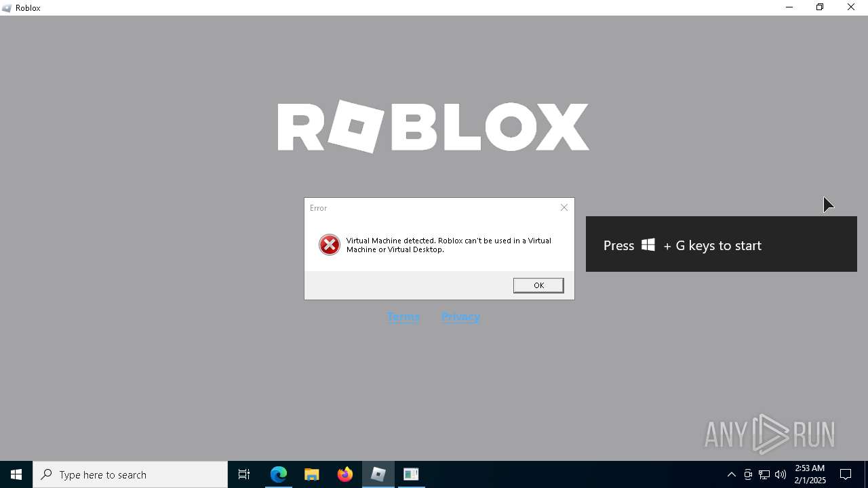Click the Roblox title bar icon
Viewport: 868px width, 488px height.
tap(7, 8)
